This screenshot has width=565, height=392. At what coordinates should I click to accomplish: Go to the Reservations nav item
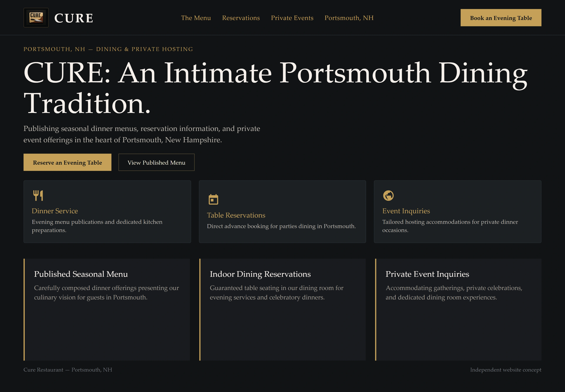(241, 18)
